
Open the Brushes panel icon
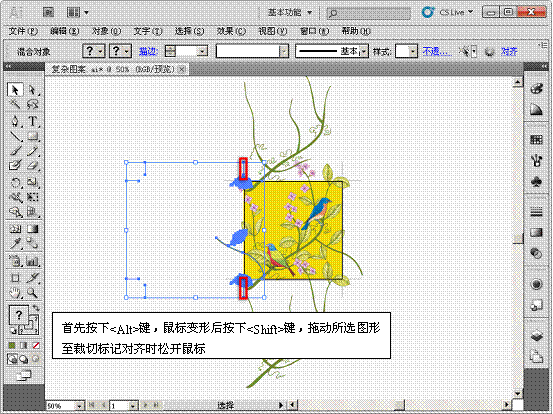536,161
